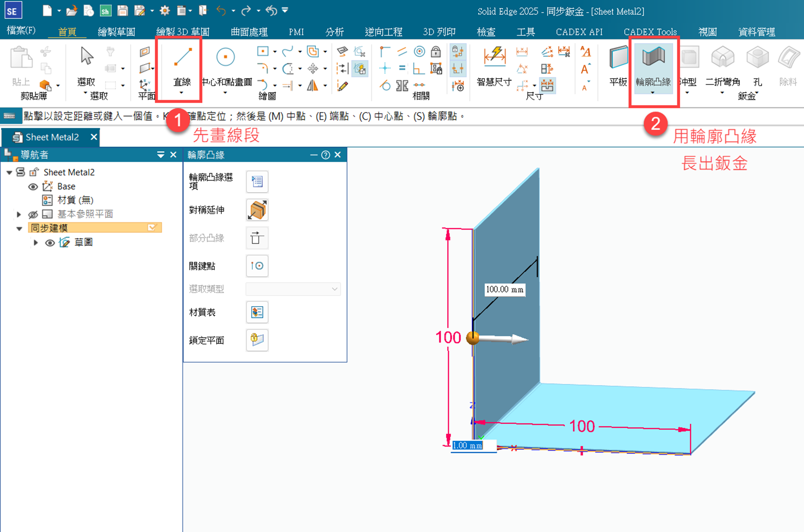804x532 pixels.
Task: Collapse the 同步建模 tree node
Action: [19, 228]
